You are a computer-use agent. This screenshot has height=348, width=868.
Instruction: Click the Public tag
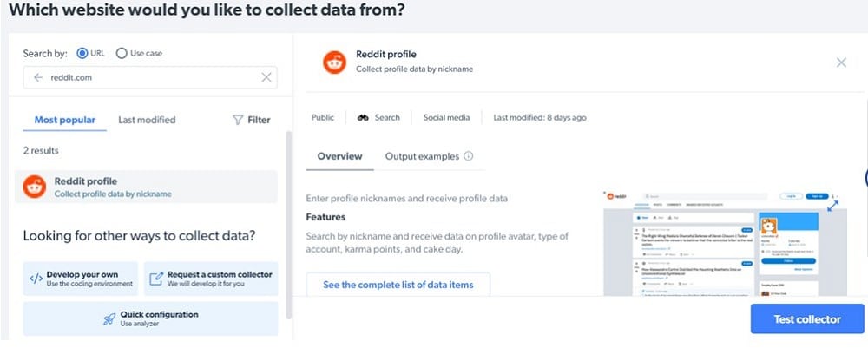323,118
